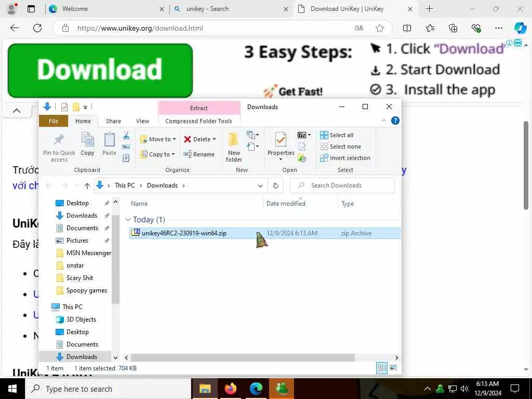The width and height of the screenshot is (532, 399).
Task: Open a new tab in Edge
Action: [x=429, y=9]
